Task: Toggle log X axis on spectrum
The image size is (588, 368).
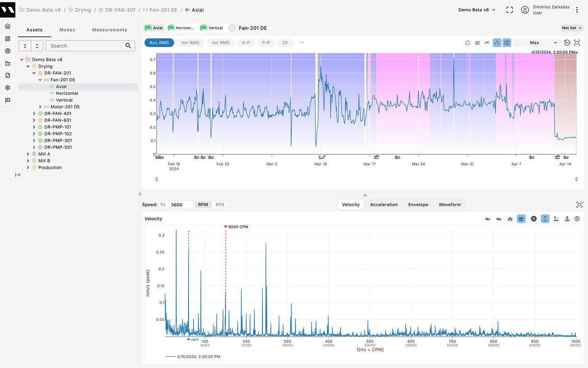Action: pyautogui.click(x=488, y=219)
